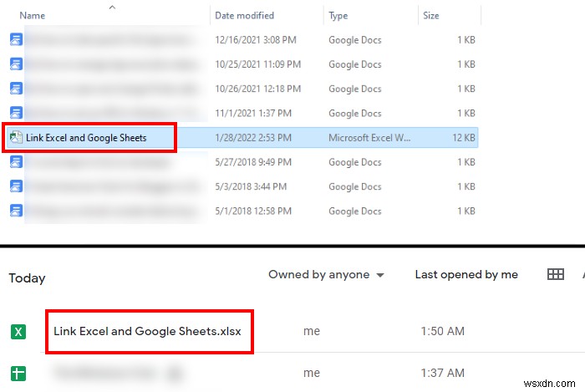Select the Link Excel and Google Sheets file
Viewport: 585px width, 392px height.
click(x=86, y=138)
